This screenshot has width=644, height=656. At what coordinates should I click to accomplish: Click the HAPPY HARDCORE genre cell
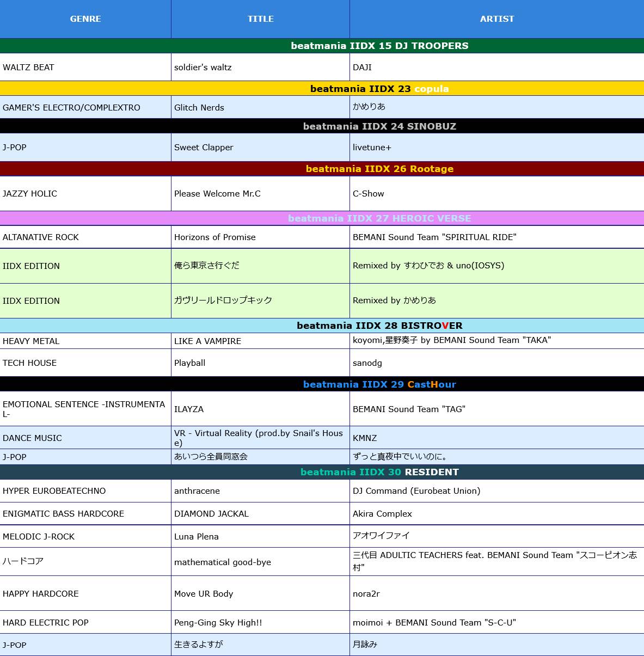point(85,593)
